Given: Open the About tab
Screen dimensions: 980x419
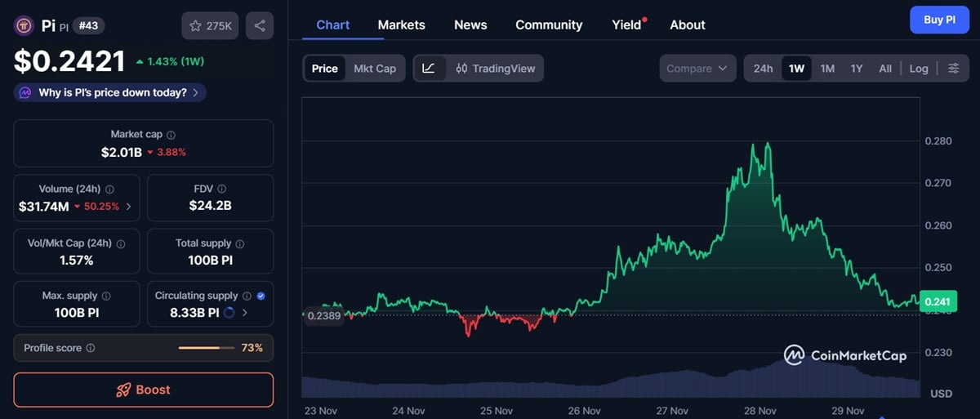Looking at the screenshot, I should pos(688,25).
